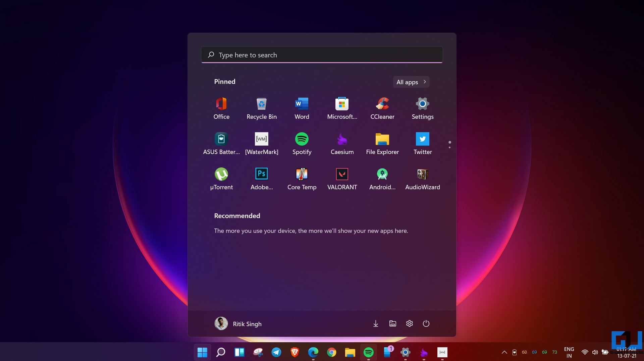Open Ritik Singh user account menu
Viewport: 644px width, 361px height.
point(238,324)
